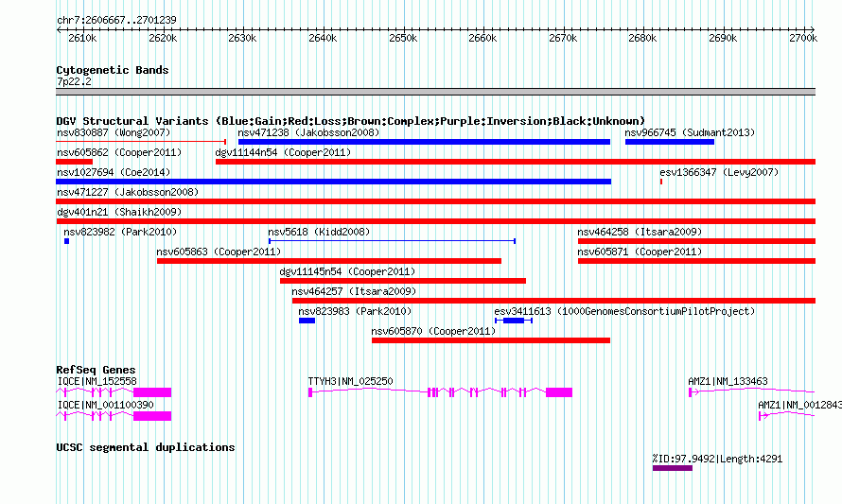Click the 2650k ruler tick label
The width and height of the screenshot is (842, 504).
point(403,38)
